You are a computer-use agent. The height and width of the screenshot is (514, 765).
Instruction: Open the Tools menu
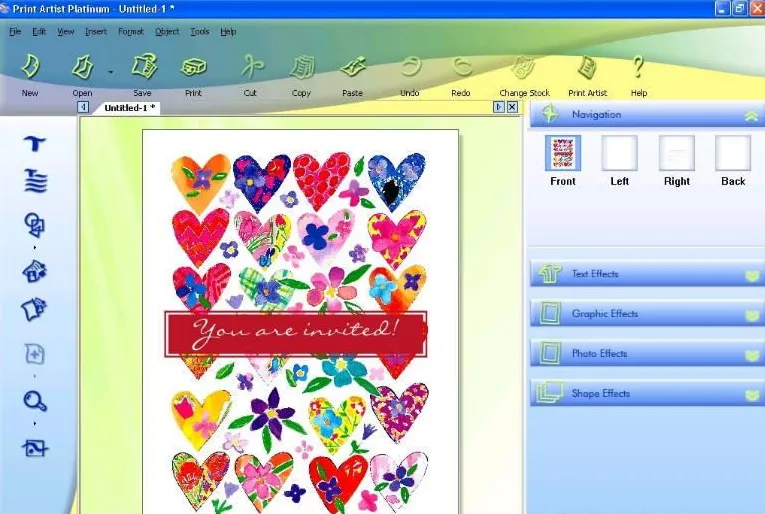(200, 32)
